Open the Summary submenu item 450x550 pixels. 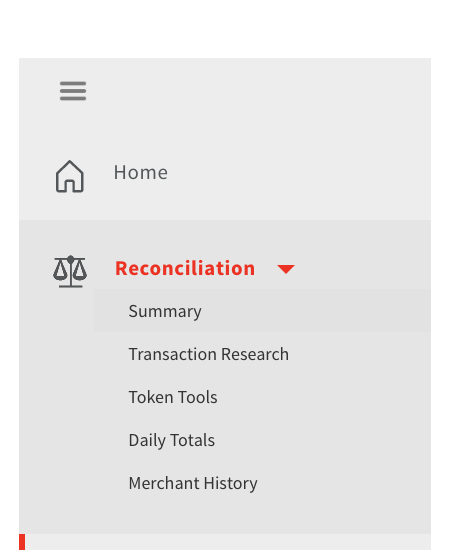pyautogui.click(x=165, y=311)
